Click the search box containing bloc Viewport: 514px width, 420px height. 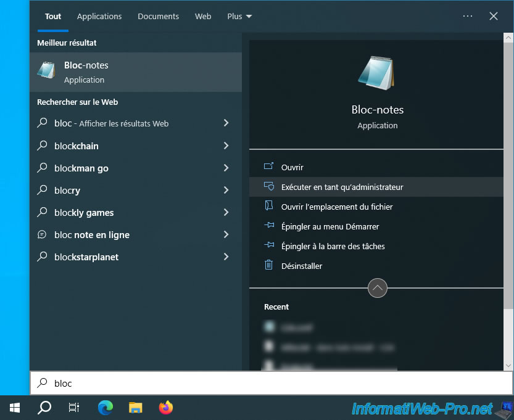point(272,383)
